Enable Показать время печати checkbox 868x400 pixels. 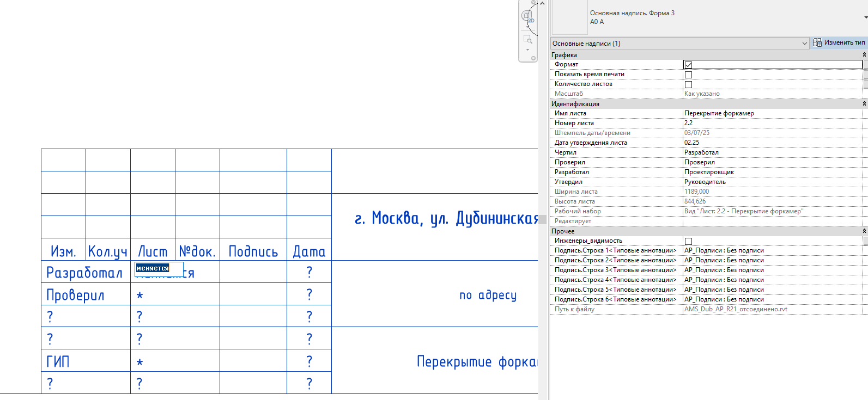pos(688,75)
